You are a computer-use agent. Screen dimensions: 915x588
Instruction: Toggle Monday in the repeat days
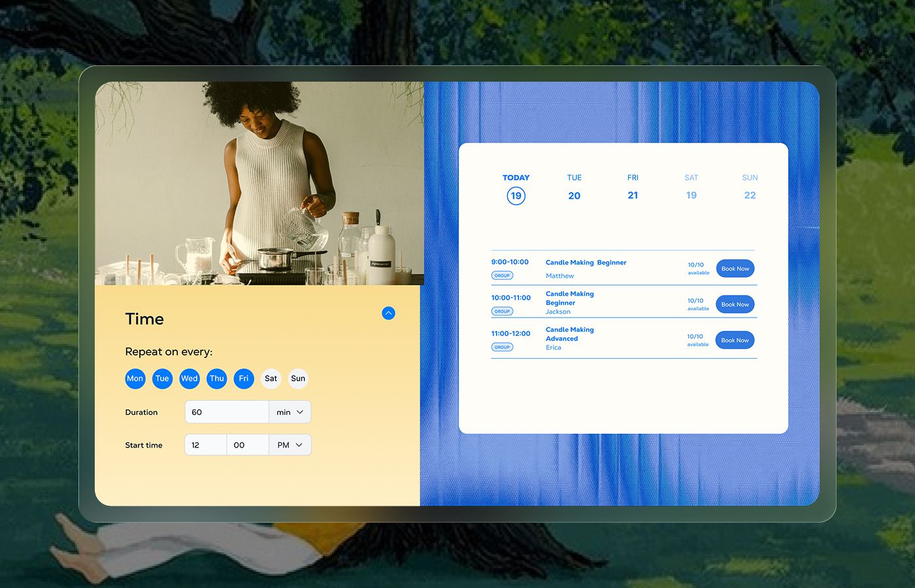point(135,378)
